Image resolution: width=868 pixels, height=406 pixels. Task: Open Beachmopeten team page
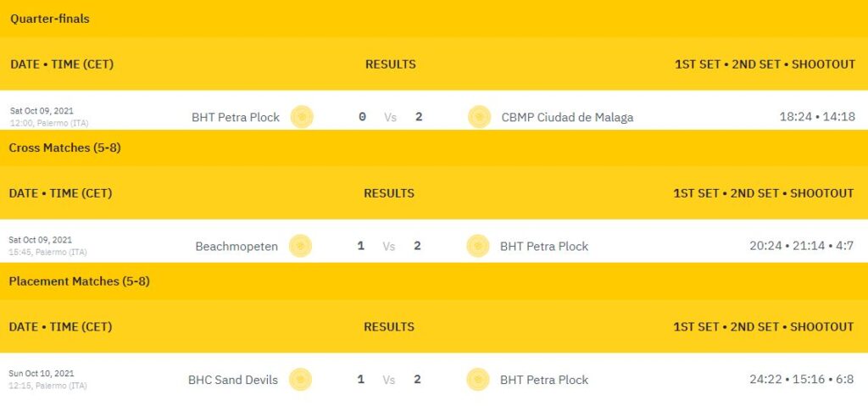(x=237, y=247)
